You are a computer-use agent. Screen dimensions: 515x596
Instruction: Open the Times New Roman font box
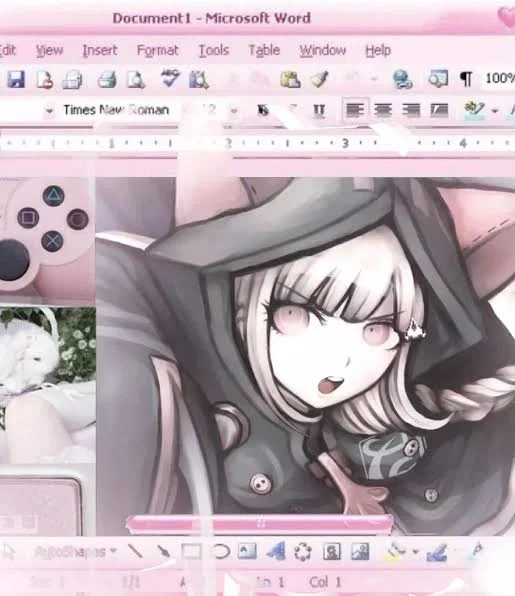tap(116, 110)
